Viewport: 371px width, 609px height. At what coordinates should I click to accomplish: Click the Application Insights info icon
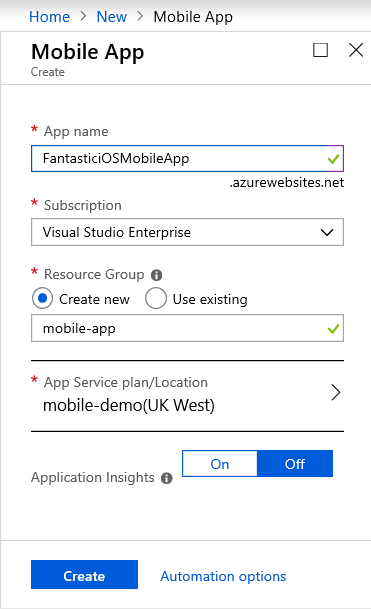point(167,478)
